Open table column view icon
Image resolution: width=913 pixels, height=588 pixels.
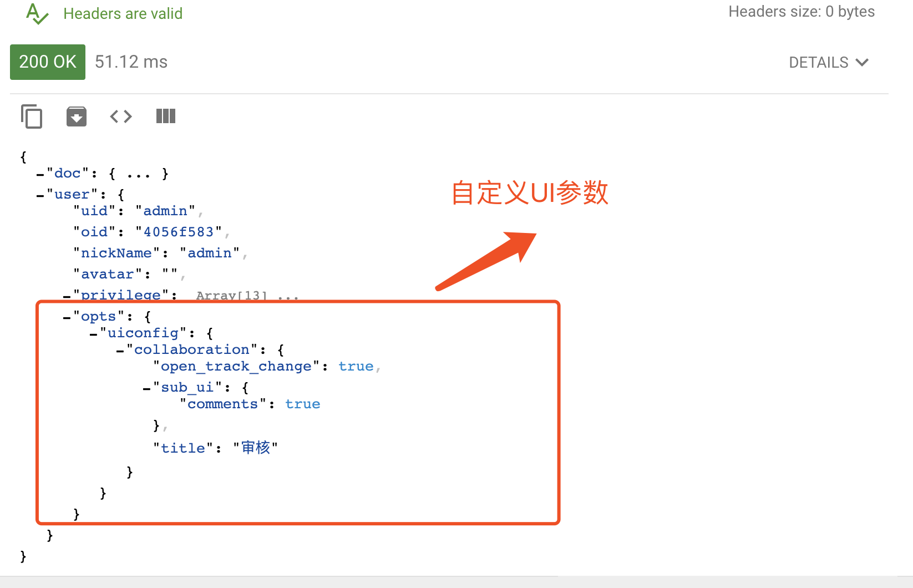point(166,116)
